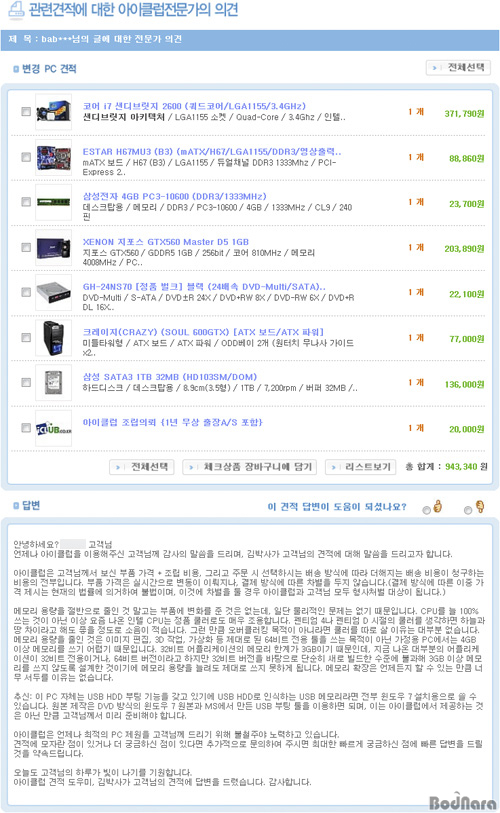Open the 삼성전자 4GB PC3-10600 product link
500x813 pixels.
[174, 197]
